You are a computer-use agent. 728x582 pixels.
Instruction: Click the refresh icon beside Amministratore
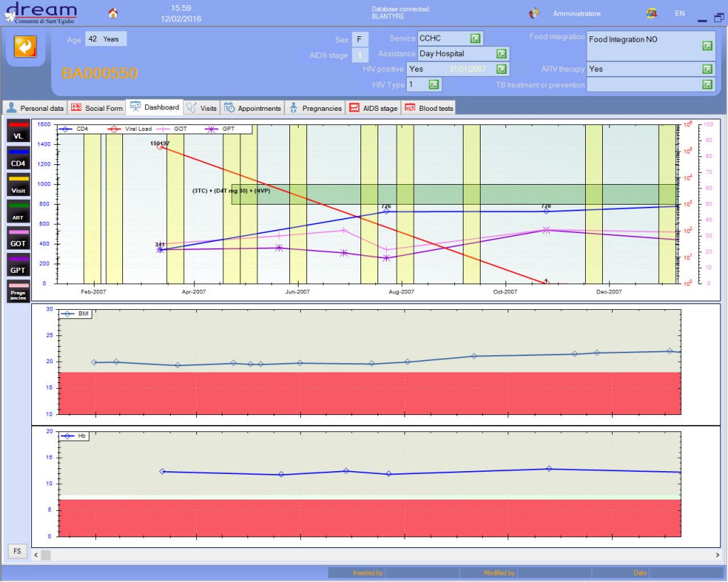[x=533, y=12]
